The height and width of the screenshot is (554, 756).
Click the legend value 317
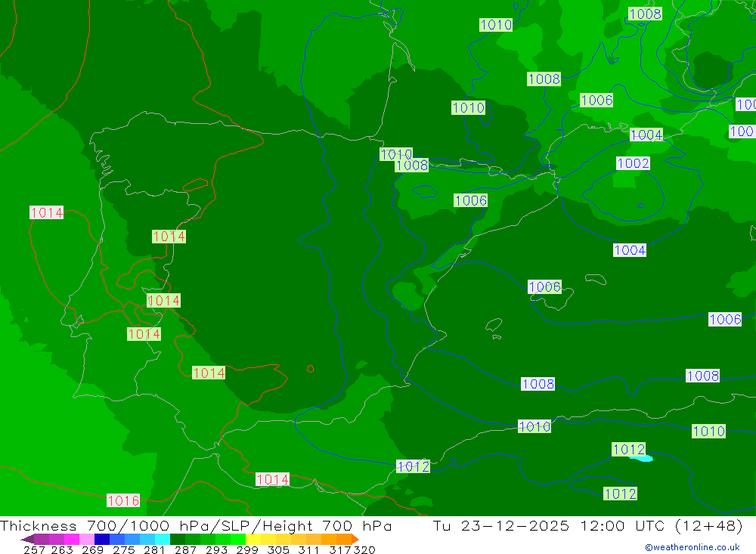point(340,549)
